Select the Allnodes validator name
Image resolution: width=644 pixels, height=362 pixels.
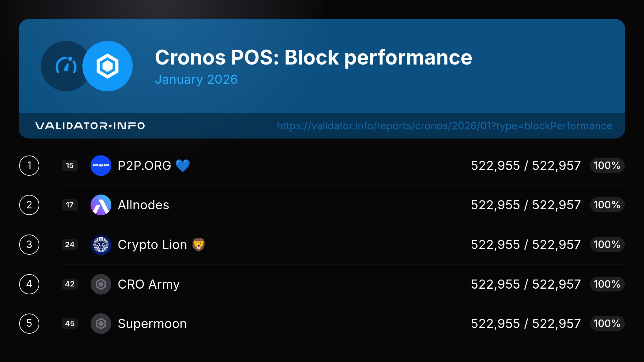[x=143, y=205]
